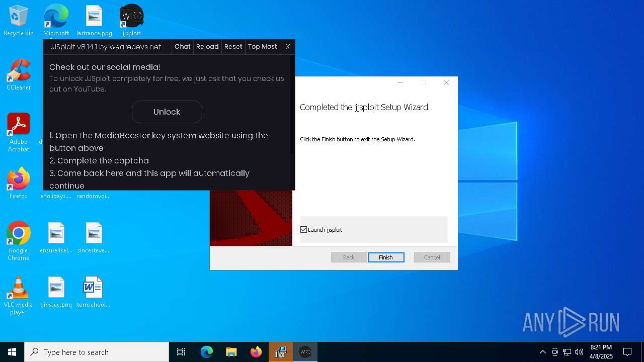The height and width of the screenshot is (362, 644).
Task: Click Cancel in the Setup Wizard
Action: click(432, 257)
